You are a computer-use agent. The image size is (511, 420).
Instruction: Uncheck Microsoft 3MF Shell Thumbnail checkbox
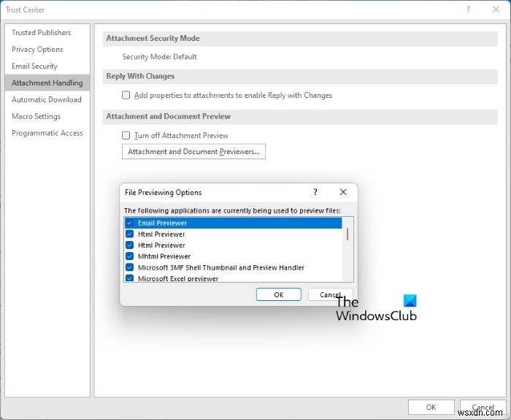pos(129,267)
